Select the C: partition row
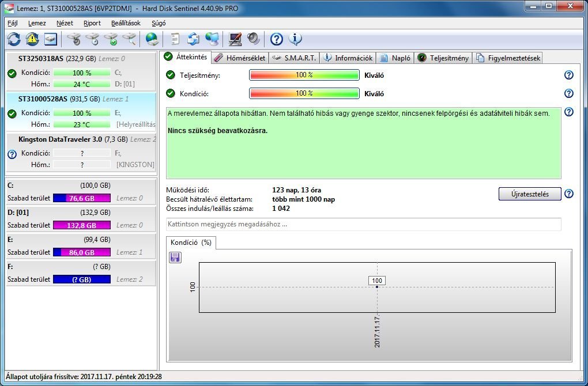Image resolution: width=588 pixels, height=386 pixels. point(81,191)
